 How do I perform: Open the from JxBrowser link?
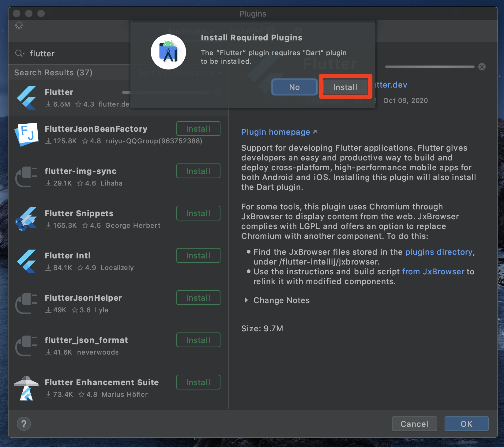point(433,272)
